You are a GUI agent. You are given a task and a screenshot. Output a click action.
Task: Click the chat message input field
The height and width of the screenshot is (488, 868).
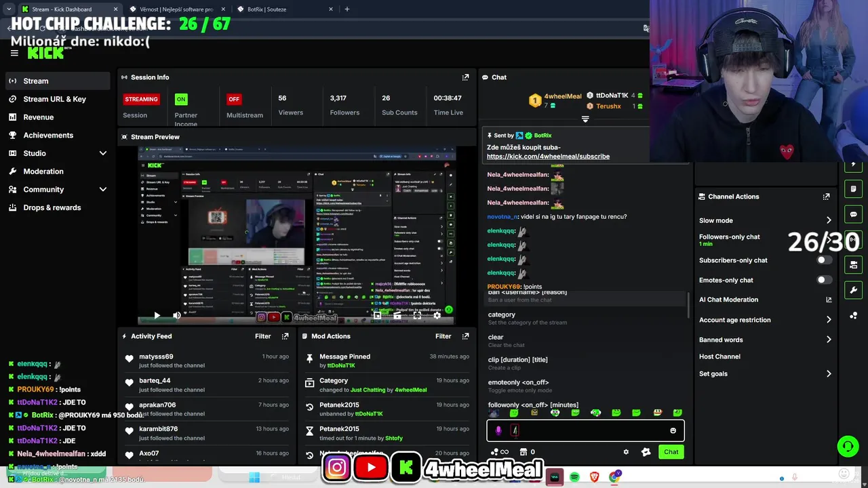pyautogui.click(x=585, y=430)
